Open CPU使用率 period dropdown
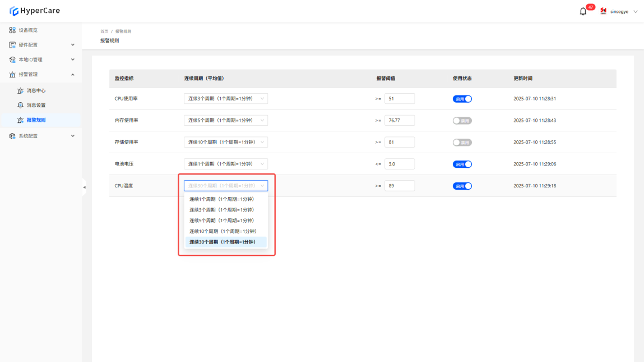The height and width of the screenshot is (362, 644). pos(226,98)
